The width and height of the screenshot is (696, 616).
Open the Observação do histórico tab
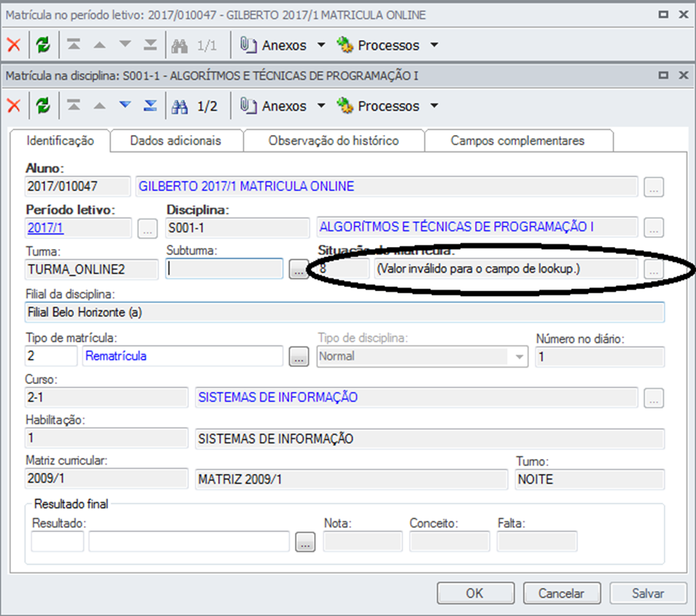tap(334, 141)
